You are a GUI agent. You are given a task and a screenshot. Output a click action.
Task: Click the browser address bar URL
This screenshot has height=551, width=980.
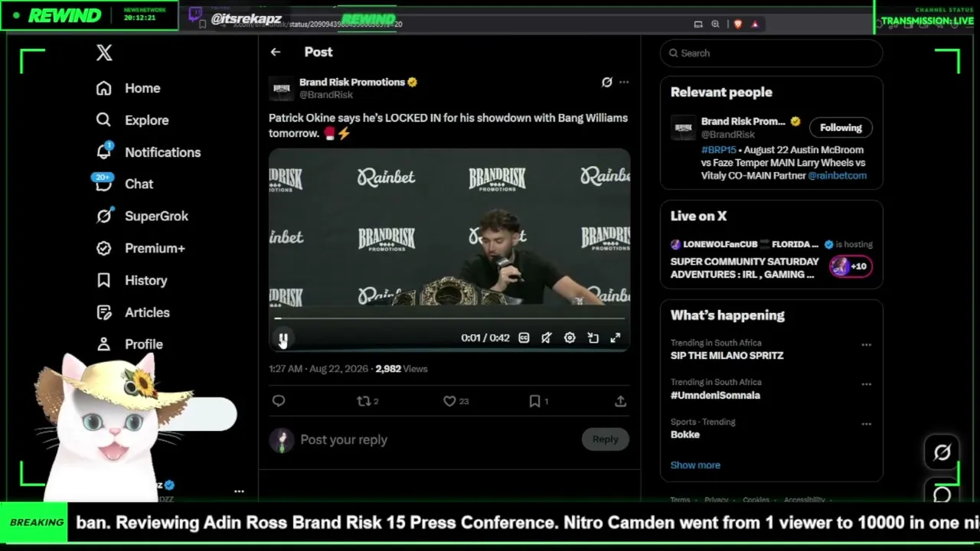(318, 24)
